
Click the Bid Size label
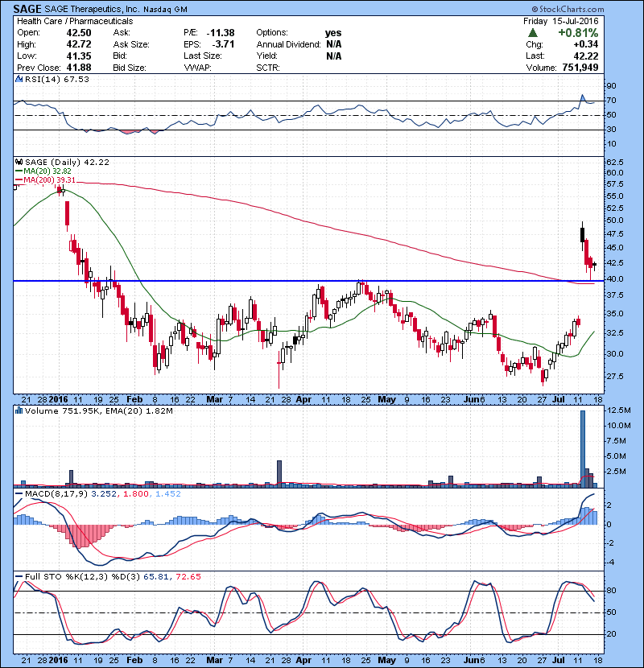coord(130,68)
